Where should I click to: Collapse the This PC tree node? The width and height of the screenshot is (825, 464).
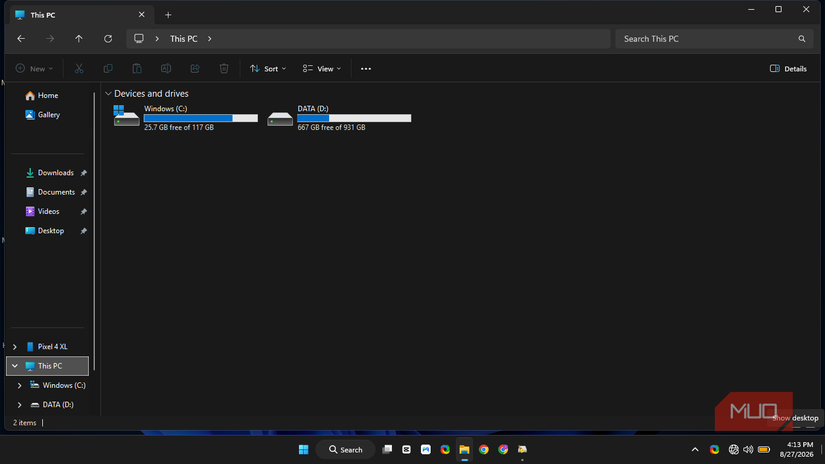click(x=15, y=366)
